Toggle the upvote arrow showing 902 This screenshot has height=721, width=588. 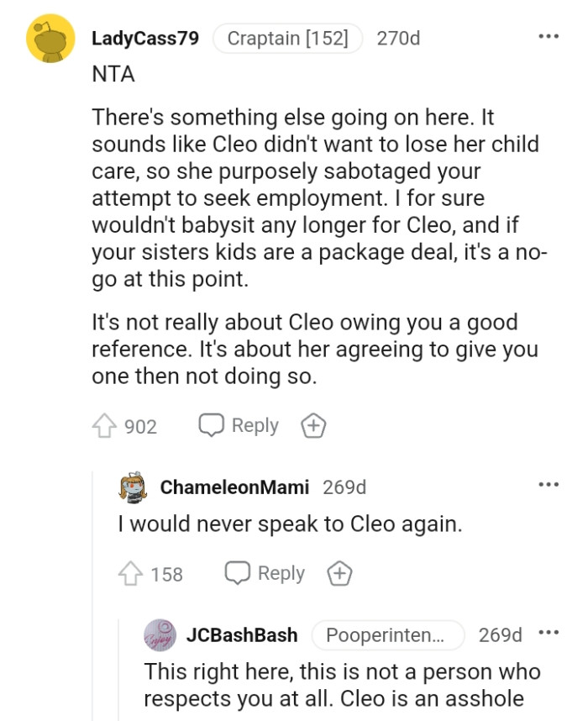[104, 425]
